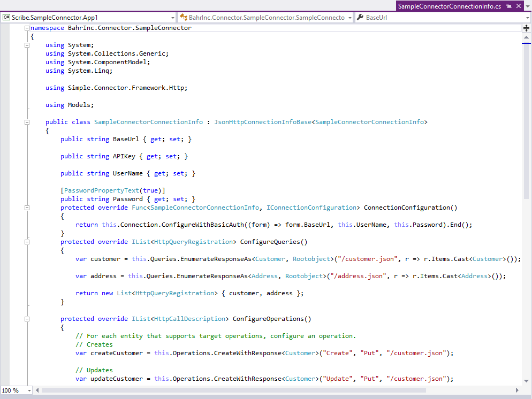Click 'IConnectionConfiguration' type name
Viewport: 532px width, 399px height.
pyautogui.click(x=311, y=208)
